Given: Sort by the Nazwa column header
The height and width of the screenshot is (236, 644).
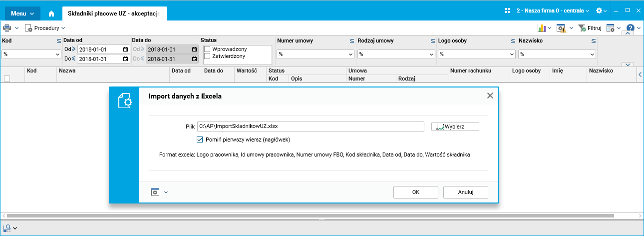Looking at the screenshot, I should point(113,74).
